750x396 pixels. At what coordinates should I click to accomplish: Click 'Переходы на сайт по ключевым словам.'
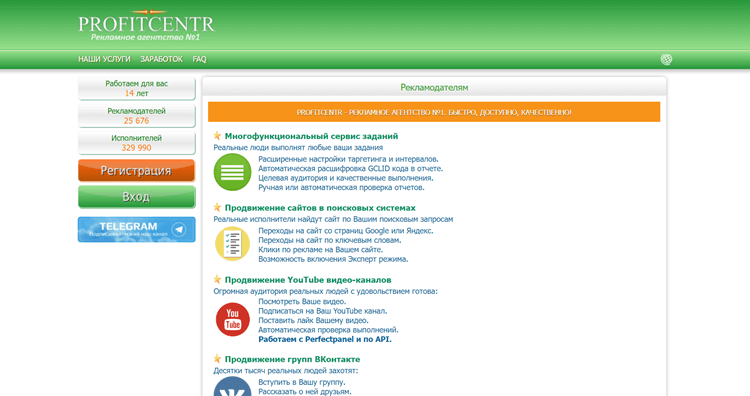coord(330,241)
